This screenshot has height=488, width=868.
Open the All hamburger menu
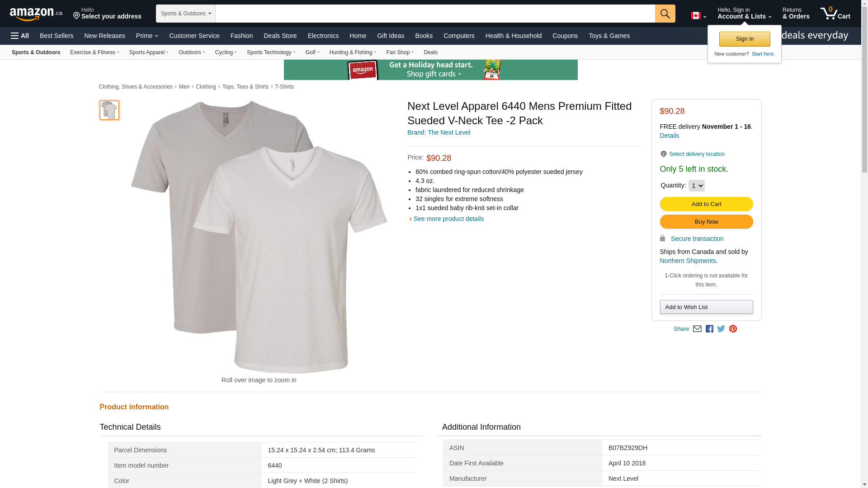[x=20, y=36]
